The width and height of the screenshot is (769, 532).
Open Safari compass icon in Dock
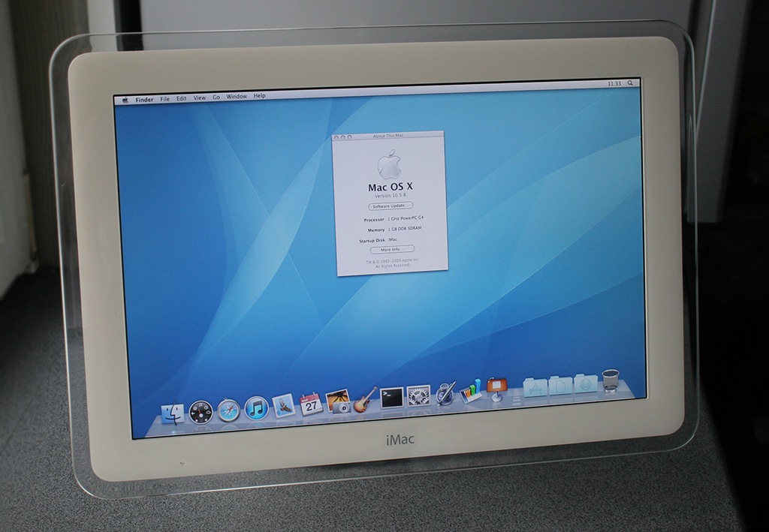(229, 410)
